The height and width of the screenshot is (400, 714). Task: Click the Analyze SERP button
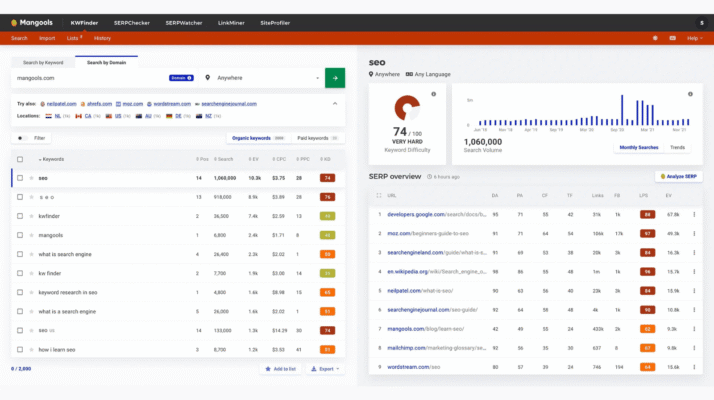point(677,176)
